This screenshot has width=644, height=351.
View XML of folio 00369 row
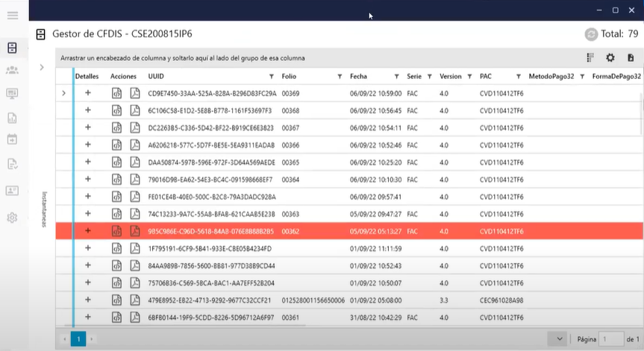tap(116, 93)
